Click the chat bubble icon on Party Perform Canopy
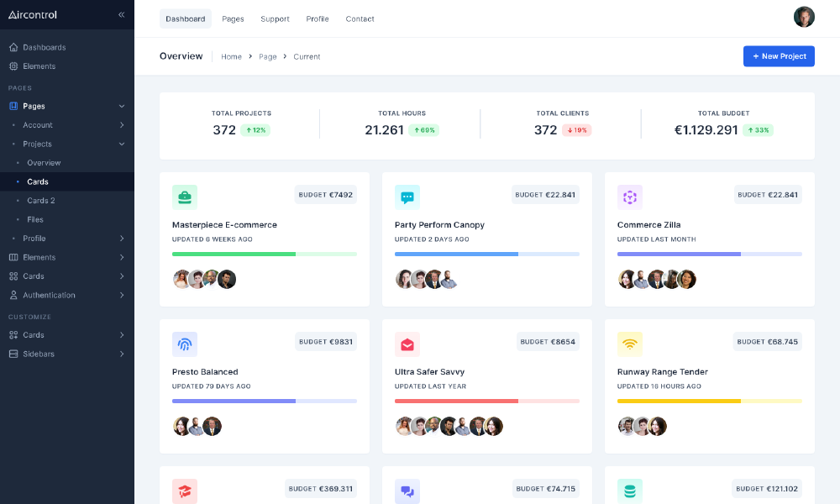The image size is (840, 504). [x=407, y=197]
